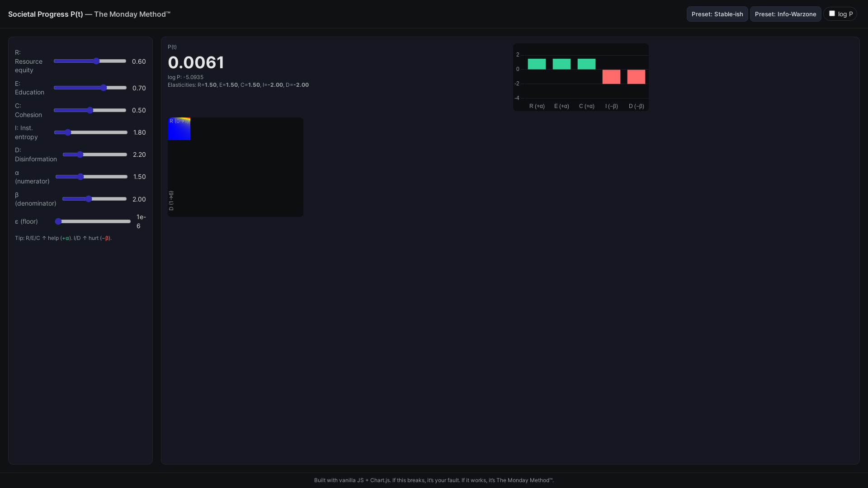The height and width of the screenshot is (488, 868).
Task: Click the D (1→6) heatmap axis label
Action: (x=171, y=201)
